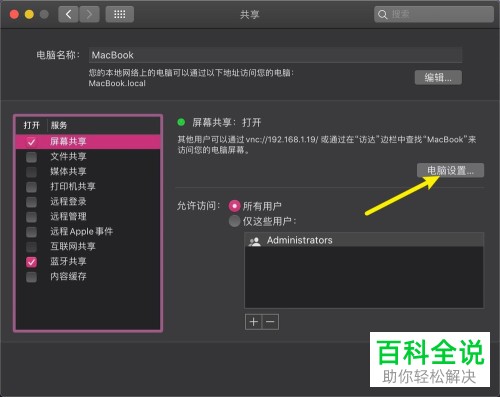Click the green status indicator dot
The height and width of the screenshot is (397, 500).
point(181,122)
